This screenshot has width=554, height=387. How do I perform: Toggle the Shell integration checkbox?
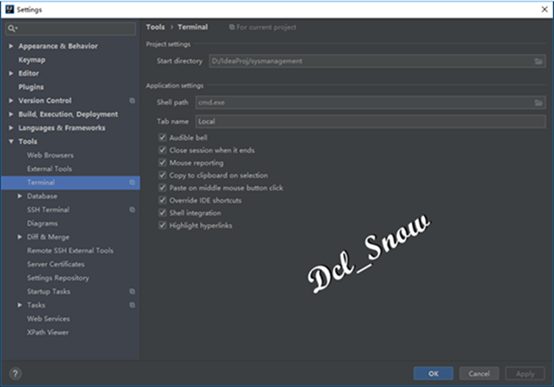pos(162,213)
